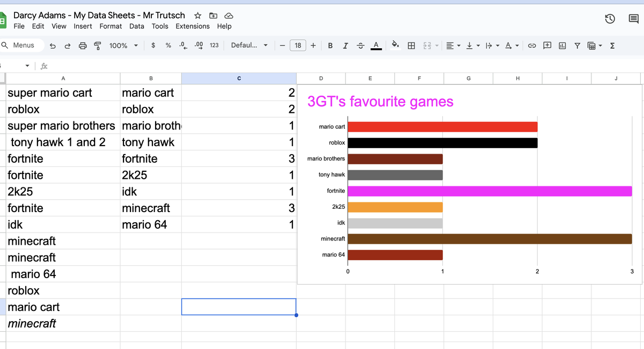This screenshot has height=349, width=644.
Task: Open the Sheets home icon
Action: [2, 20]
